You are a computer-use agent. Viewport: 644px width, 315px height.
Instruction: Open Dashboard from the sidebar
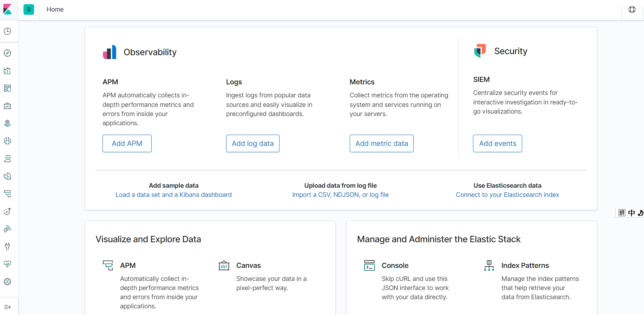(x=7, y=88)
